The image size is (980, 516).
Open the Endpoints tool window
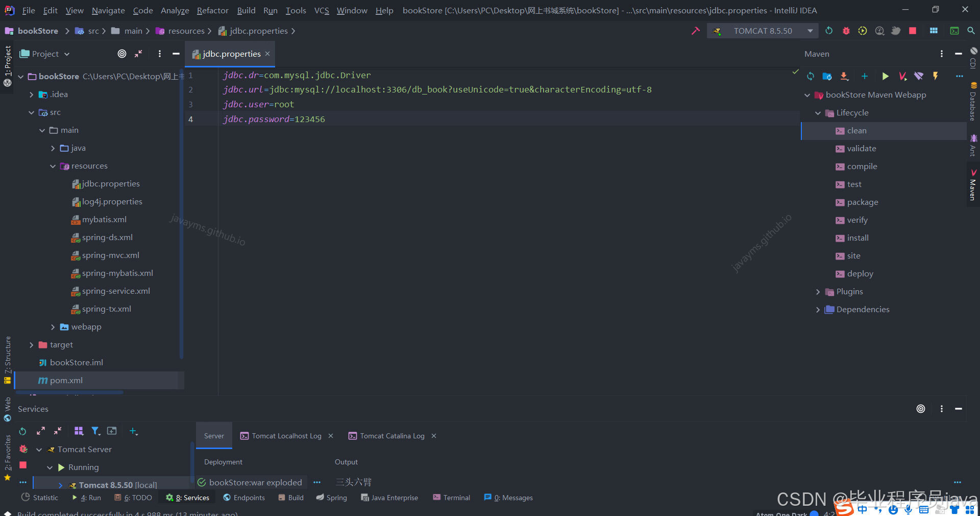pyautogui.click(x=244, y=498)
